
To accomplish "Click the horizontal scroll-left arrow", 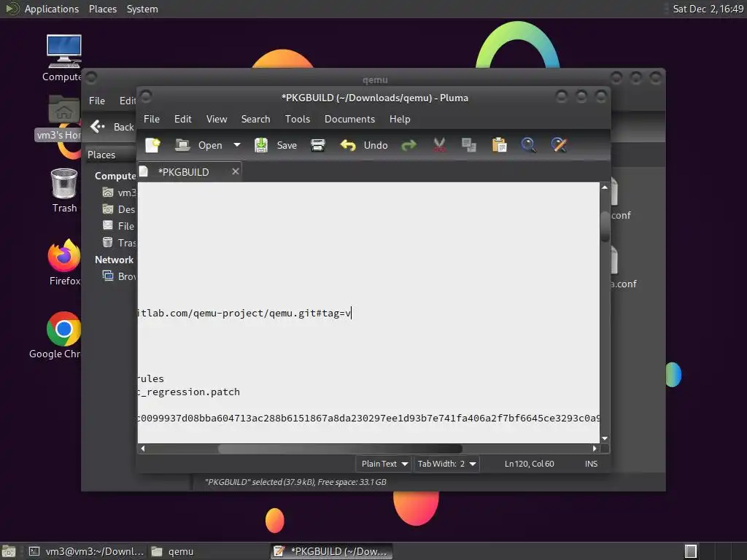I will [x=142, y=448].
